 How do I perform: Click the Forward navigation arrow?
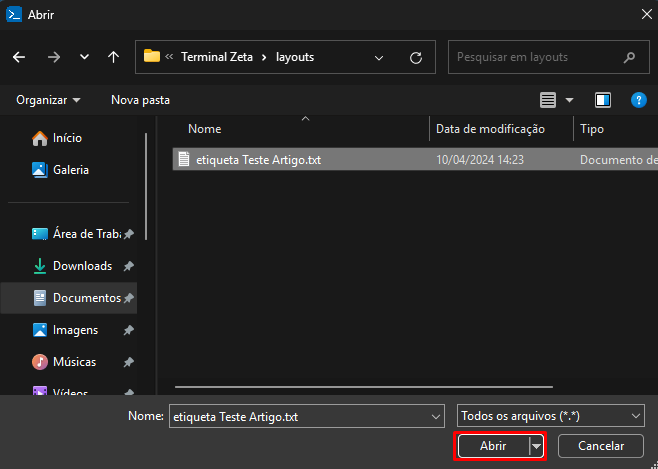pos(53,57)
